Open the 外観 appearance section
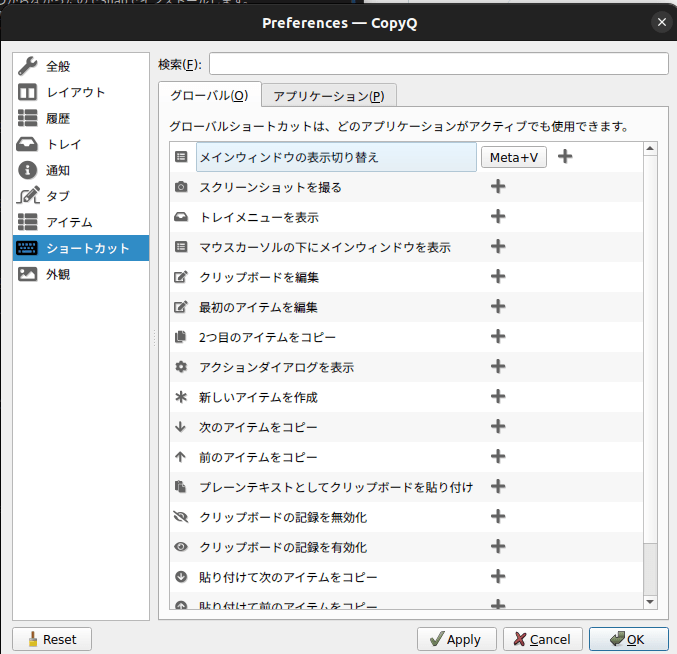This screenshot has width=677, height=654. 81,274
